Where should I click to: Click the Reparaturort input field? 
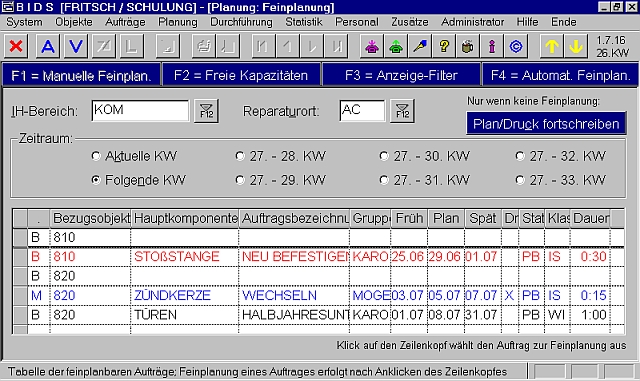(362, 111)
